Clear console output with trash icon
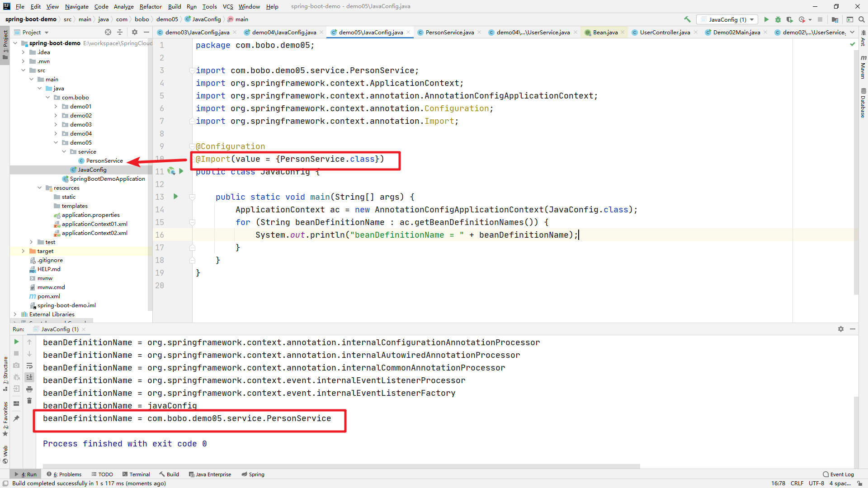 click(x=29, y=400)
